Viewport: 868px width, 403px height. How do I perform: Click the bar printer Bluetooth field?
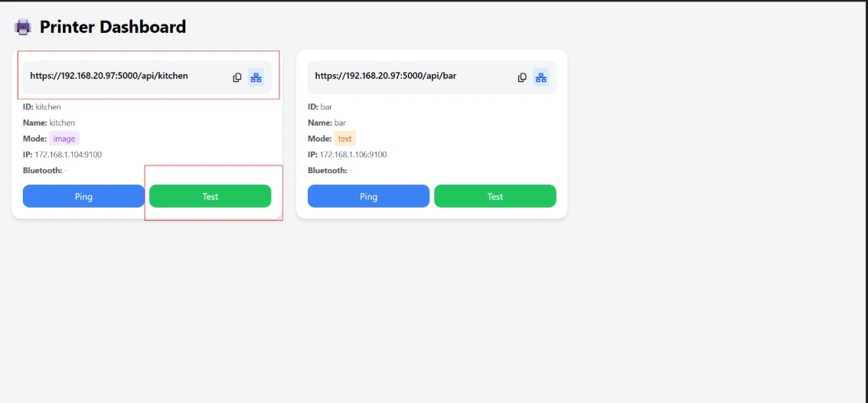coord(330,170)
